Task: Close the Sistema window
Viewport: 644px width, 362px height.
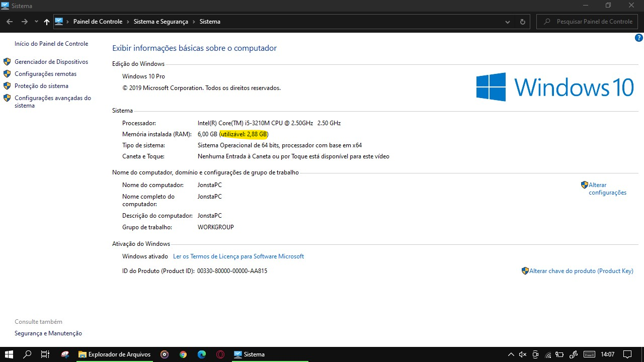Action: 631,6
